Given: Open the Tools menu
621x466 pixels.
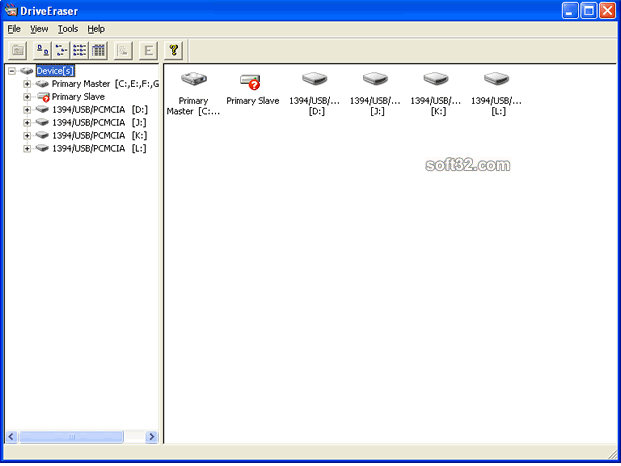Looking at the screenshot, I should coord(68,29).
